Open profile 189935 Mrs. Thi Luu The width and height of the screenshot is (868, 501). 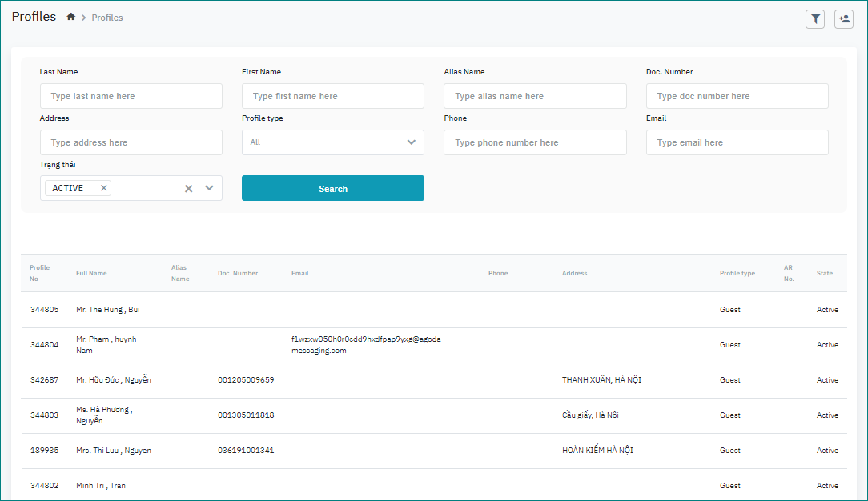click(x=114, y=451)
